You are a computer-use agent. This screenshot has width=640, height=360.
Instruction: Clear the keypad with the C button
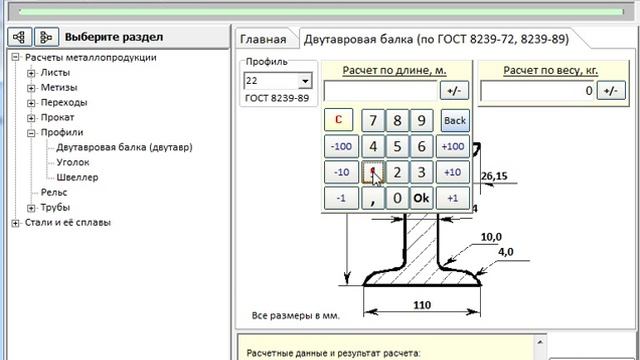(338, 120)
